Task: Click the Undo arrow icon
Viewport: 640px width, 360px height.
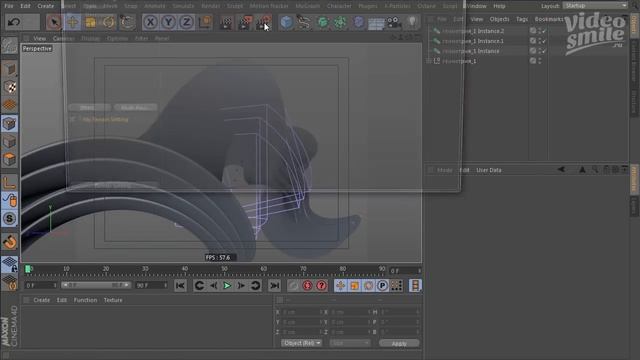Action: tap(14, 22)
